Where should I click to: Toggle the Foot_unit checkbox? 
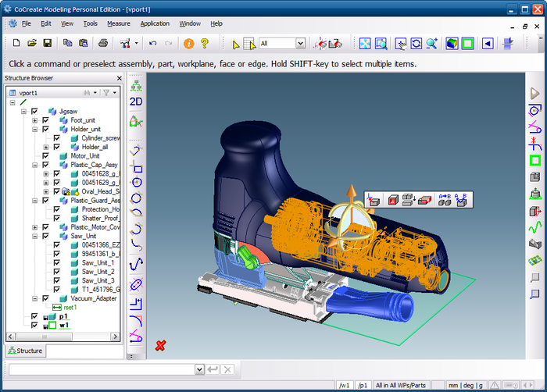point(45,120)
